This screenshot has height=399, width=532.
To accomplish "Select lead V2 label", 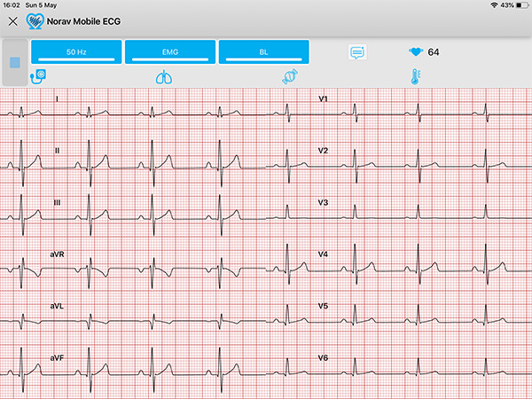I will 323,151.
